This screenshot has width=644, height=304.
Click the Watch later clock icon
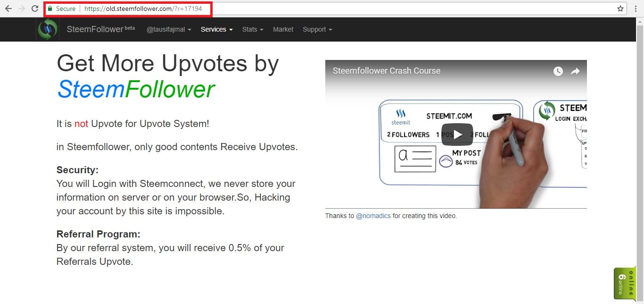[558, 71]
